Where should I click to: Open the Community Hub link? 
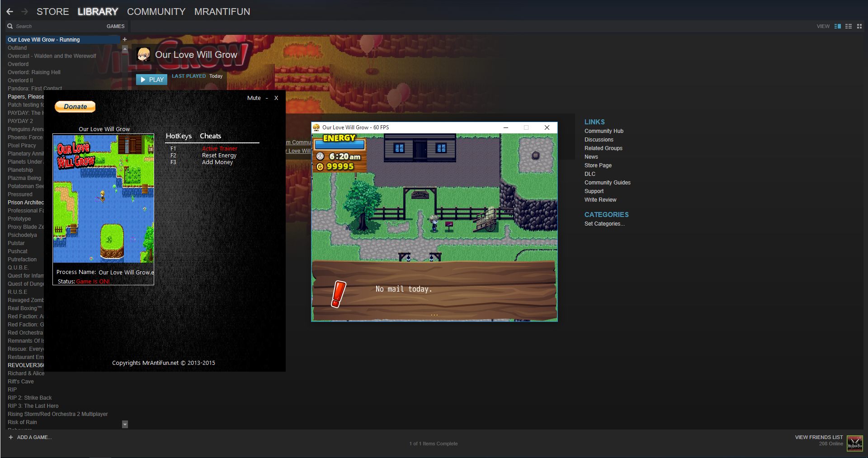604,131
